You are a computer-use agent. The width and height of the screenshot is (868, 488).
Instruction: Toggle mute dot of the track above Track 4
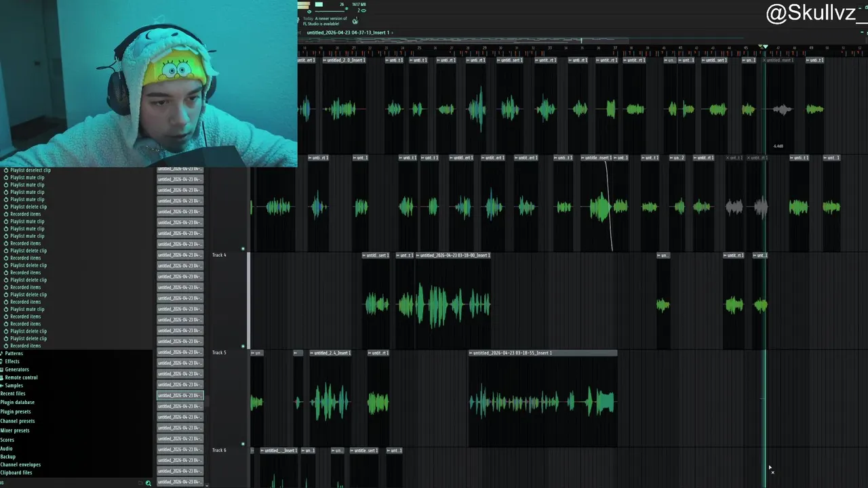tap(243, 249)
